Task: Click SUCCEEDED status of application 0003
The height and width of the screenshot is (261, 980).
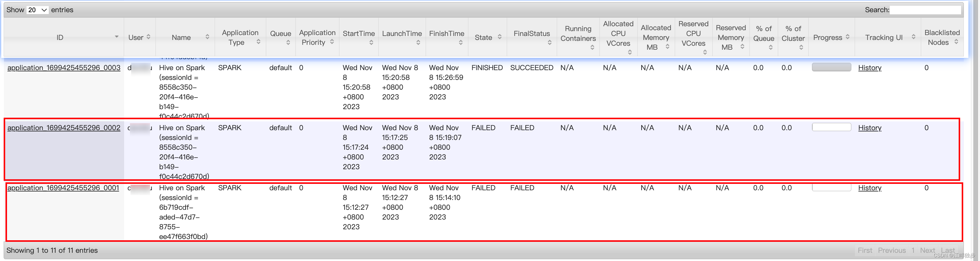Action: coord(531,68)
